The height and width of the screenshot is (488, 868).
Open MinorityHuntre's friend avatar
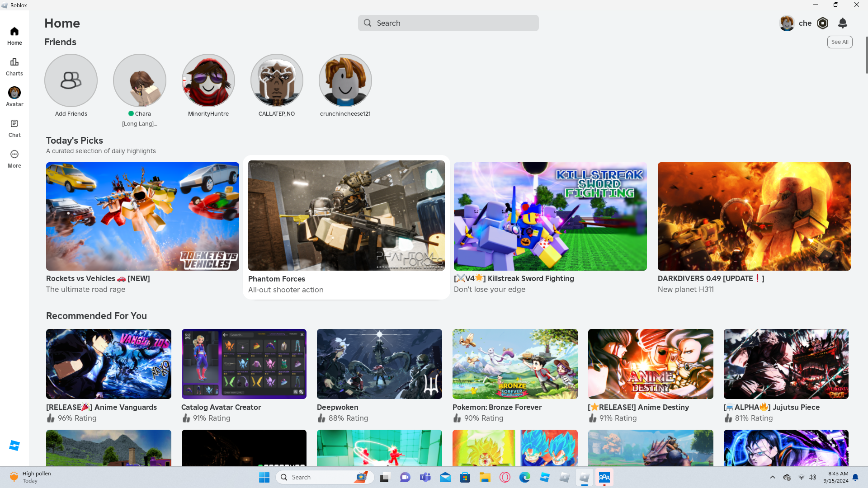coord(208,80)
